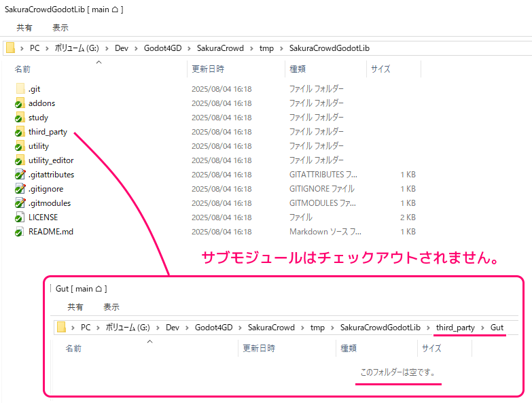532x403 pixels.
Task: Expand chevron after Godot4GD in top breadcrumb
Action: pos(190,48)
